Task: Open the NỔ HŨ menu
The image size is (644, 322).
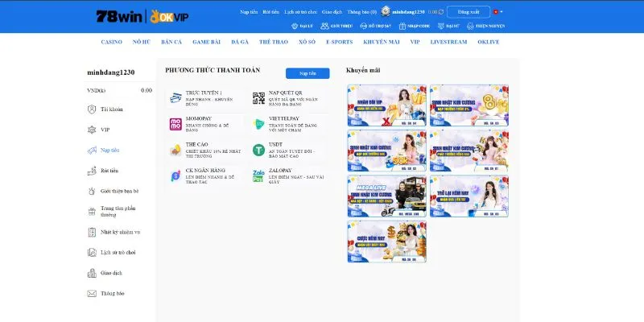Action: coord(142,42)
